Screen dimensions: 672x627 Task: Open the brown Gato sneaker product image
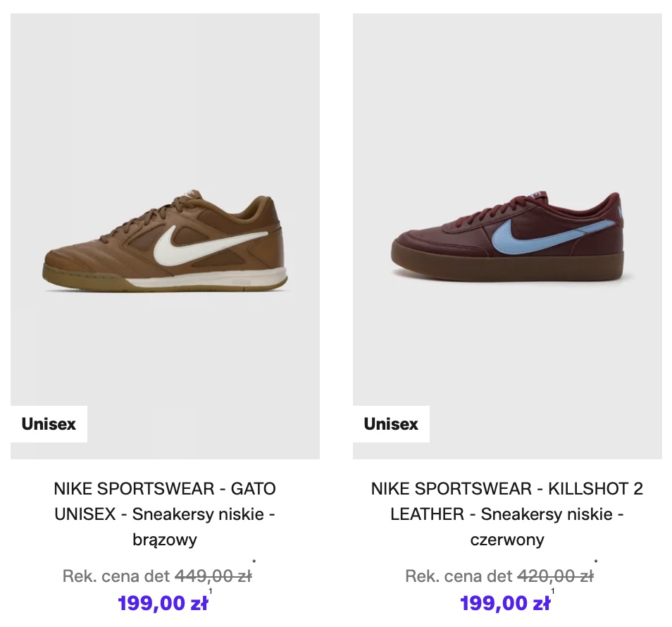point(165,240)
